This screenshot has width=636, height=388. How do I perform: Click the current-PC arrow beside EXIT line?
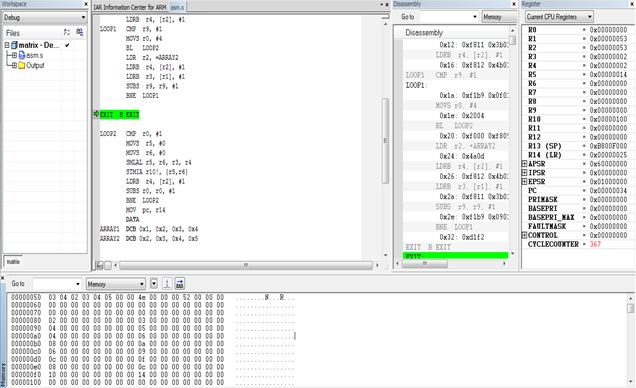[x=96, y=114]
